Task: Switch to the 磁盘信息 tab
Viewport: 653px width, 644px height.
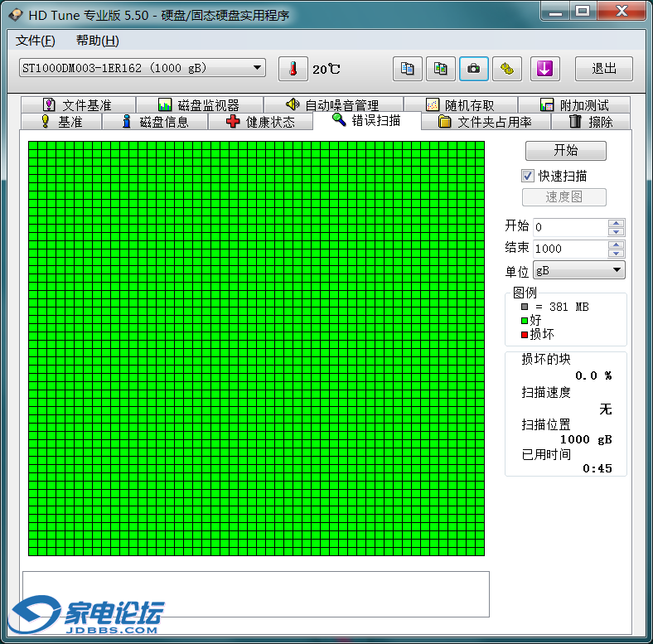Action: 155,122
